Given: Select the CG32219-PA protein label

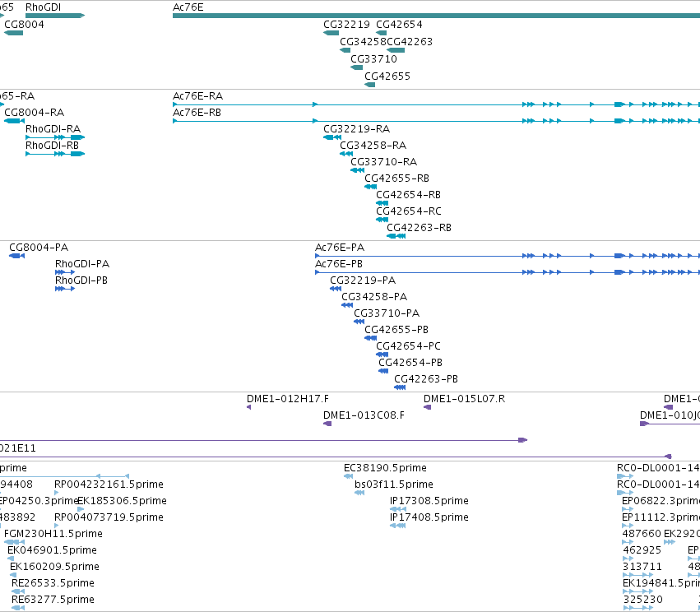Looking at the screenshot, I should [363, 280].
